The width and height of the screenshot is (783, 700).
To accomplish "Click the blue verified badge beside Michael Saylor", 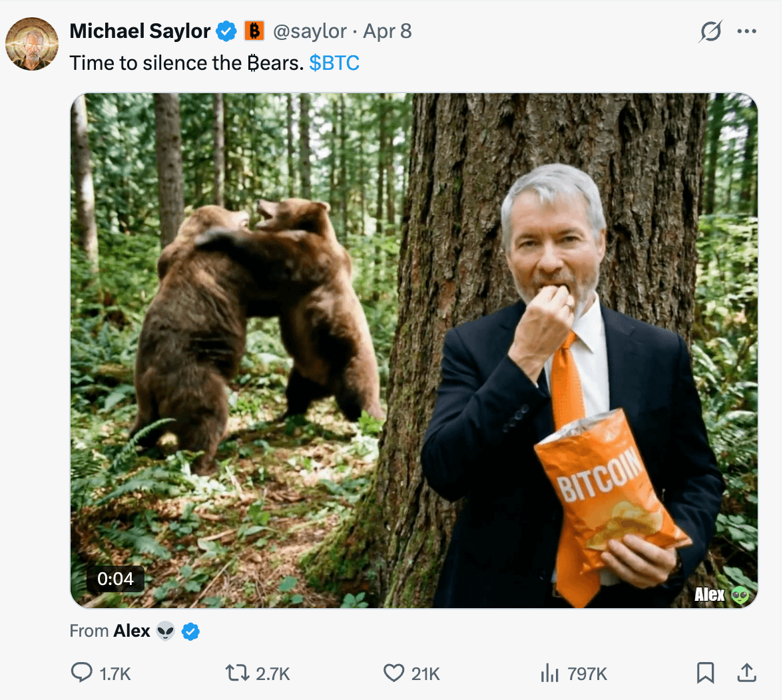I will click(x=227, y=31).
